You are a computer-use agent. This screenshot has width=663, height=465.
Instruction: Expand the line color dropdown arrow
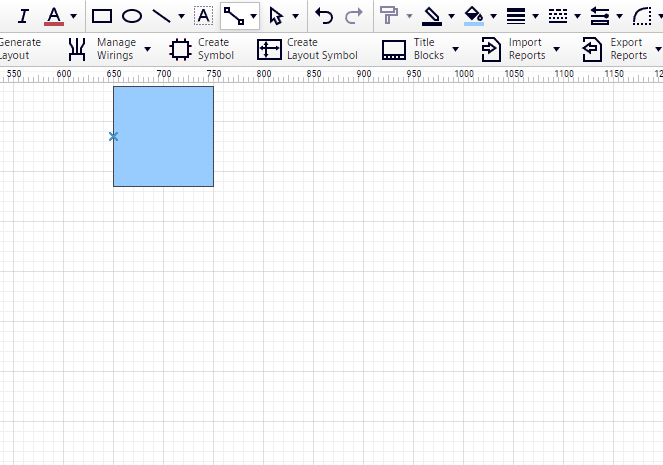coord(452,16)
